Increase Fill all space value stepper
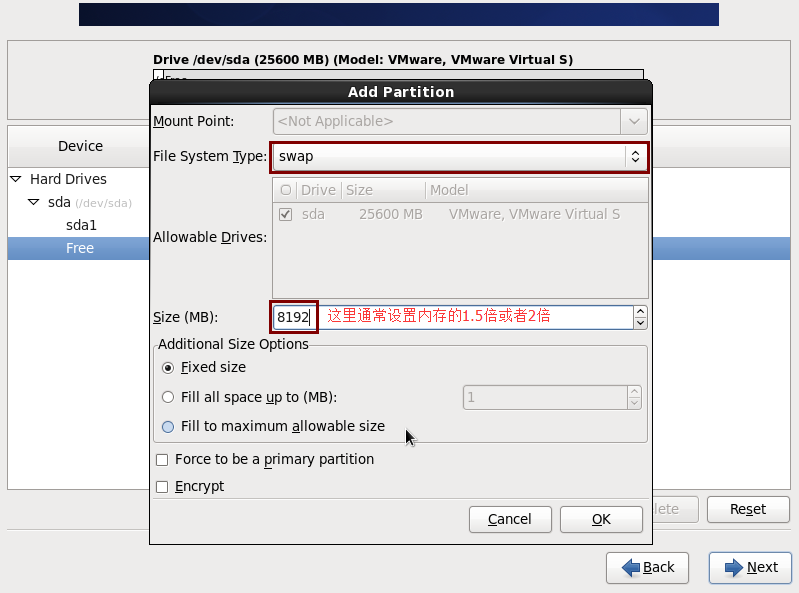 tap(634, 392)
